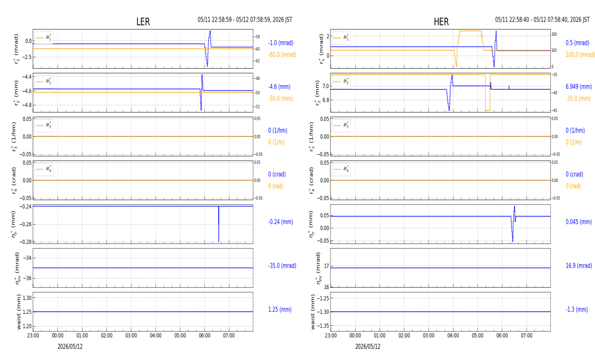The image size is (595, 364).
Task: Click the ∂r1* legend in the LER column
Action: (x=44, y=37)
